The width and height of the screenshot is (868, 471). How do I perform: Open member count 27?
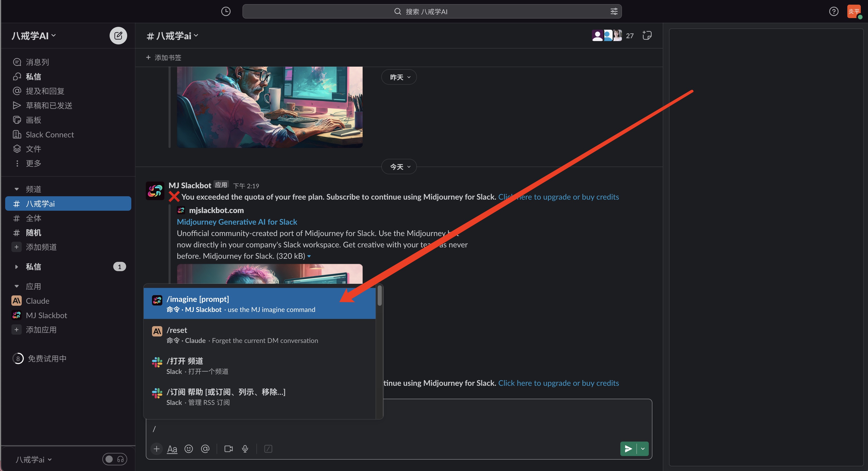[x=630, y=36]
